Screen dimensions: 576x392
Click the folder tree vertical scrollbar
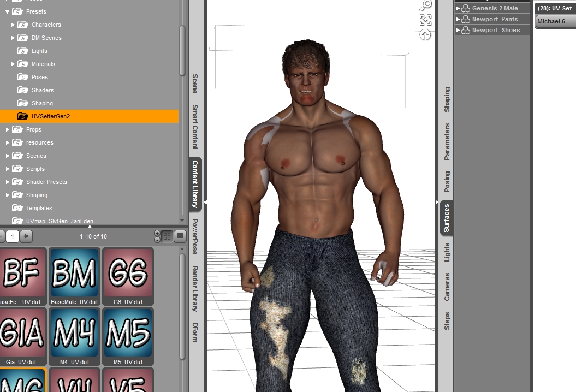pyautogui.click(x=182, y=51)
